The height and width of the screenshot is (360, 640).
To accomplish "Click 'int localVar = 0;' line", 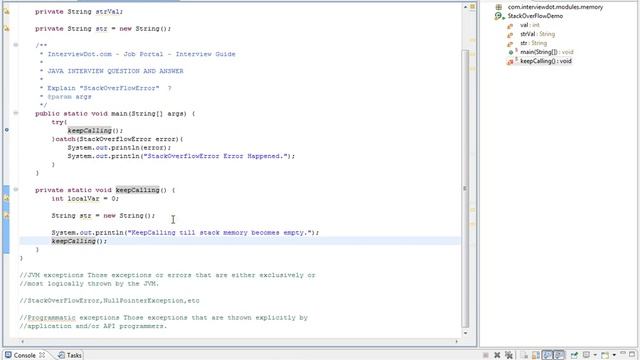I will click(85, 199).
